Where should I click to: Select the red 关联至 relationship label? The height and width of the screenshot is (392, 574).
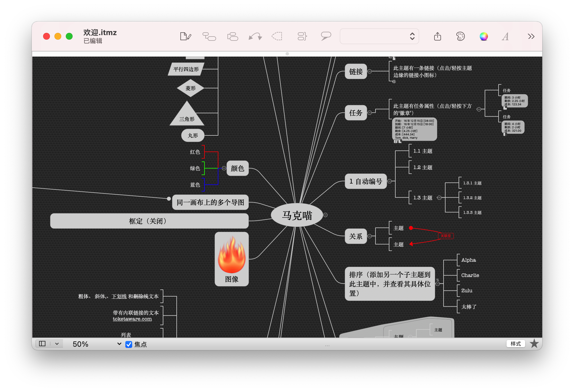point(446,236)
